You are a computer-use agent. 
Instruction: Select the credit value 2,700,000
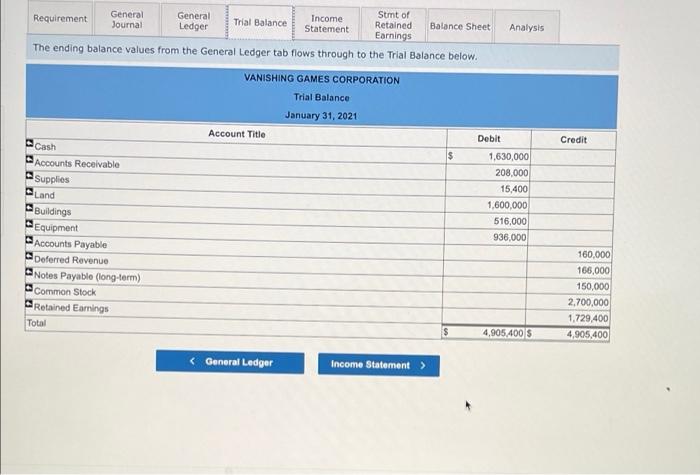tap(588, 302)
